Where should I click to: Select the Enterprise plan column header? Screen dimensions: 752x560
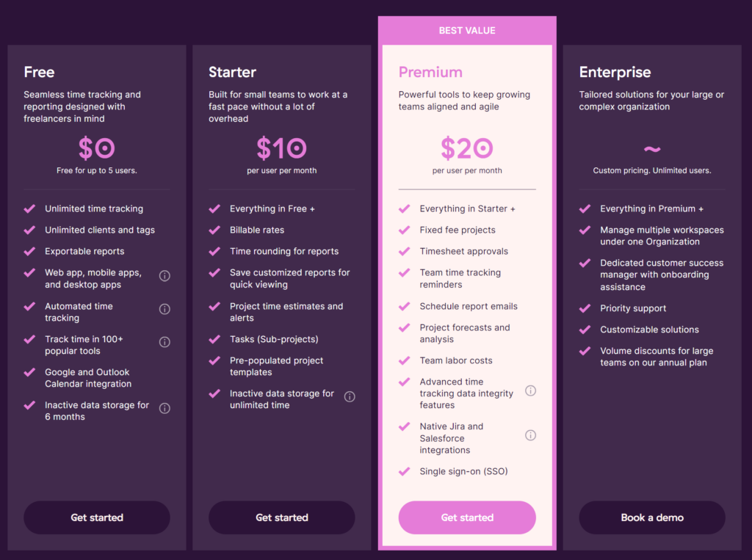615,72
